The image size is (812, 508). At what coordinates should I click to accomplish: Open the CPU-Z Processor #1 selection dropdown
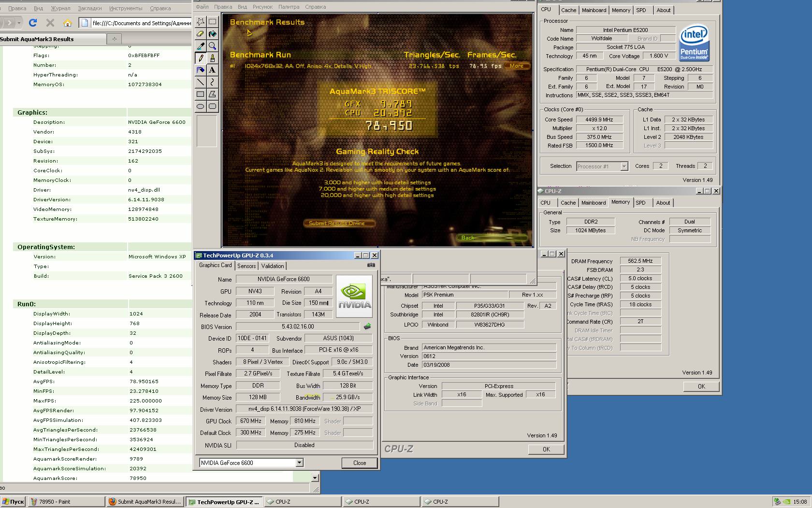[624, 166]
